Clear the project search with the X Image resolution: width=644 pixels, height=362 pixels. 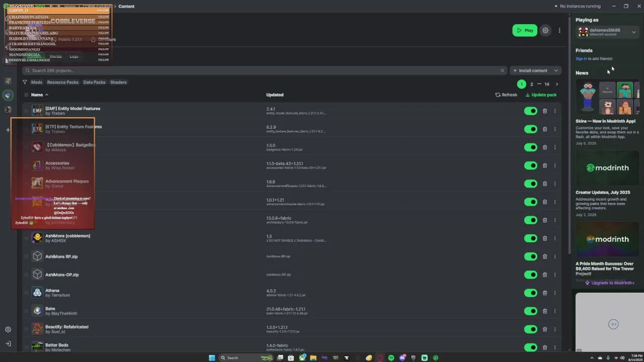point(502,70)
